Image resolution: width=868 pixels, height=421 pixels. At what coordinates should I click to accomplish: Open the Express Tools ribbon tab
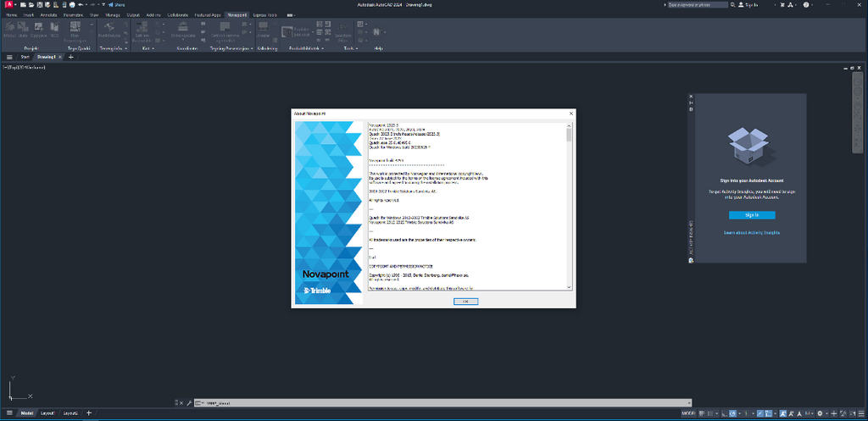(264, 14)
